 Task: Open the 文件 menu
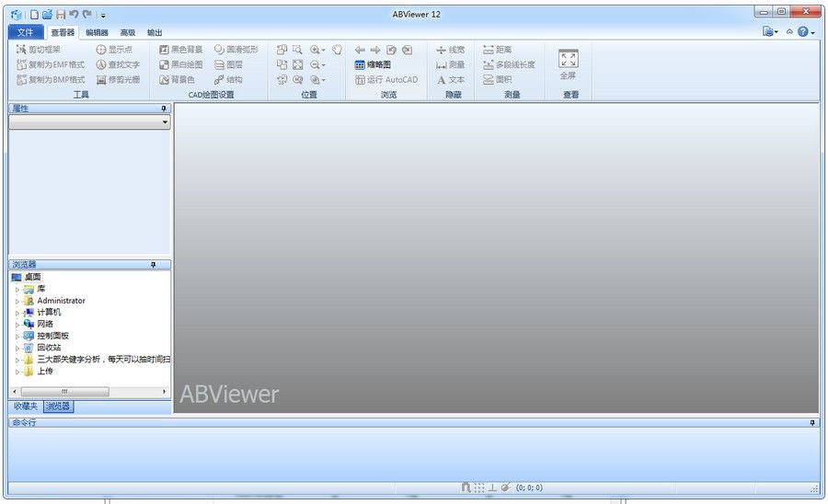tap(25, 32)
